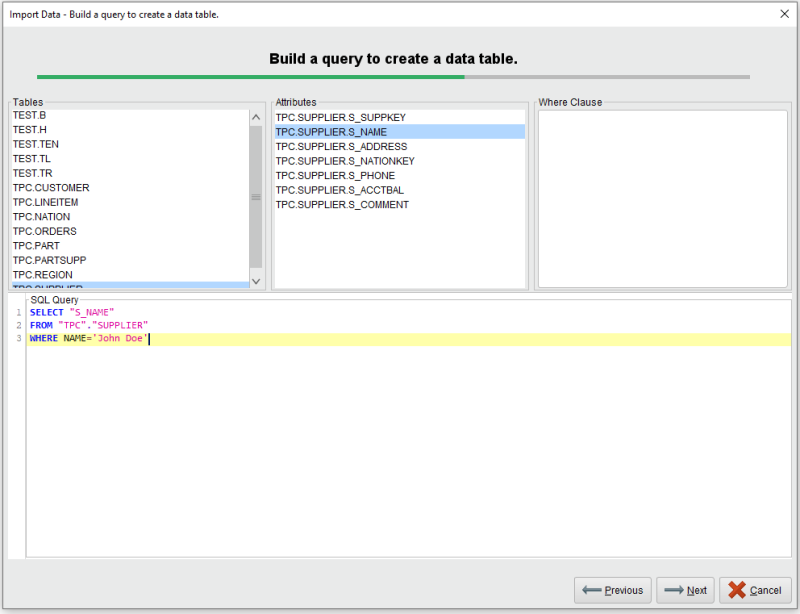Select attribute TPC.SUPPLIER.S_ADDRESS
The image size is (800, 614).
[x=400, y=146]
